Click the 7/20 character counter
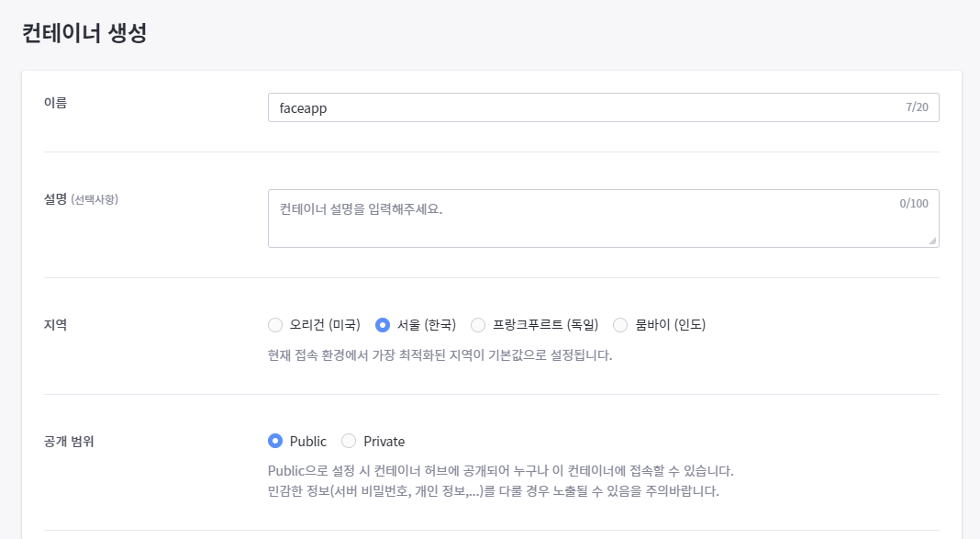Viewport: 980px width, 539px height. [917, 107]
